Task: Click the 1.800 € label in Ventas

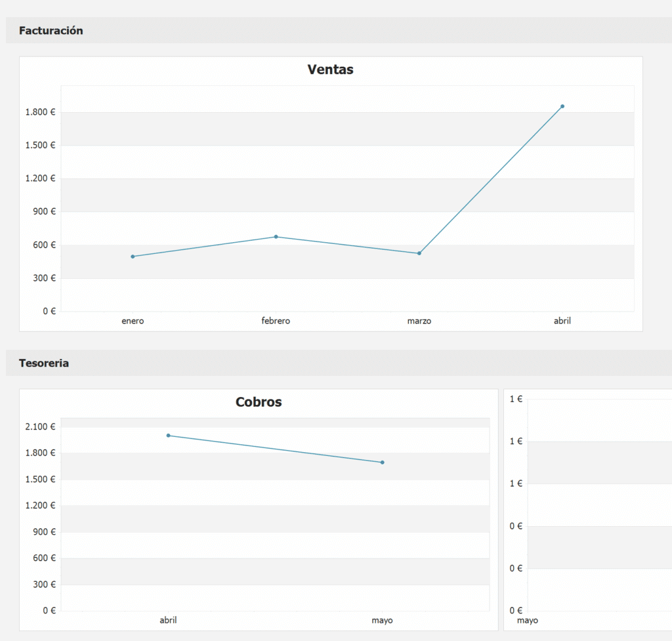Action: click(40, 112)
